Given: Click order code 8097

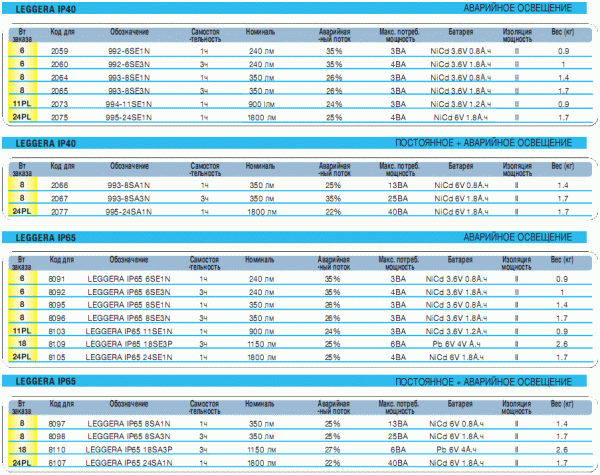Looking at the screenshot, I should [57, 424].
